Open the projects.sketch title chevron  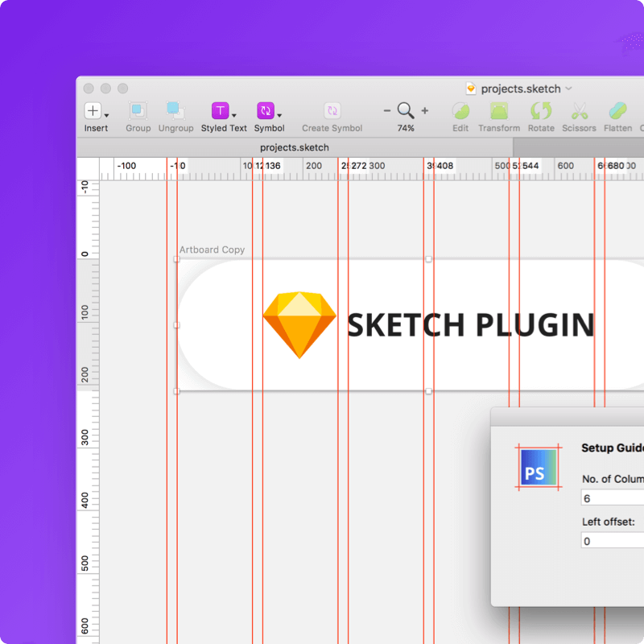[x=568, y=89]
